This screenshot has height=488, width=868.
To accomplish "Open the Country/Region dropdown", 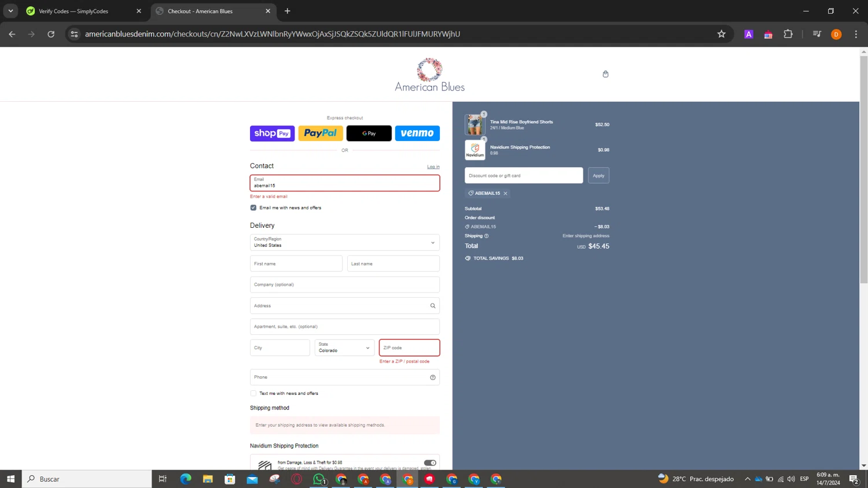I will (x=345, y=242).
